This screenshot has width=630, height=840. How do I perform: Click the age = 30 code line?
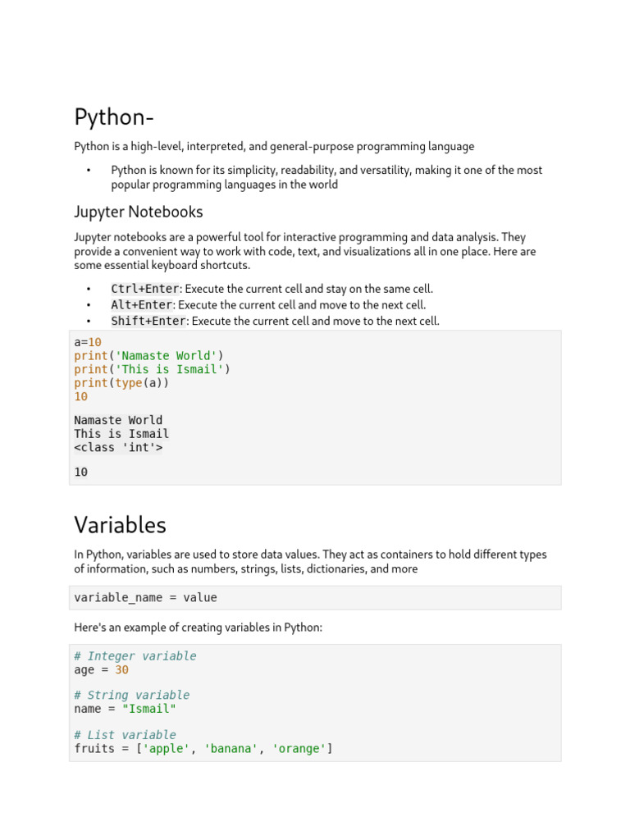click(x=101, y=669)
